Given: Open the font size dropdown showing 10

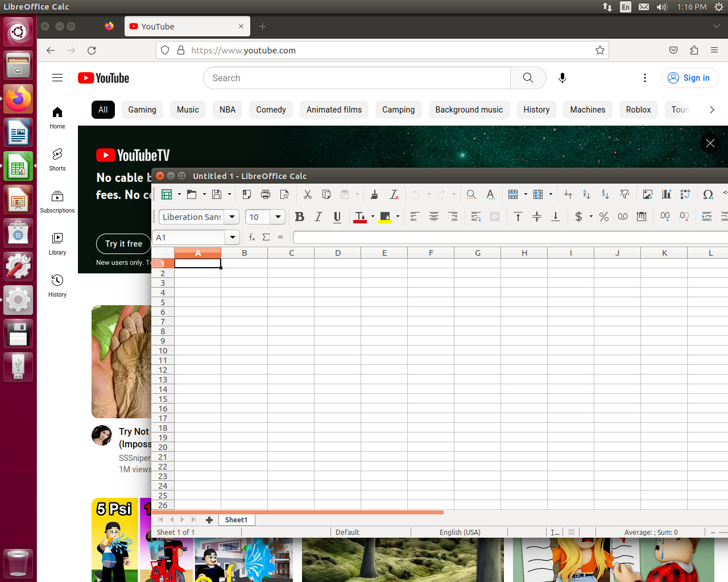Looking at the screenshot, I should click(x=278, y=217).
